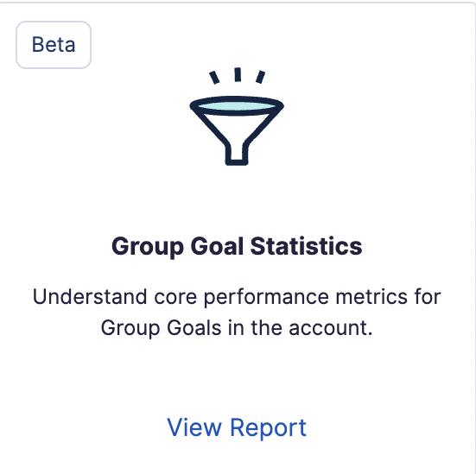Click the text 'Group Goals in the account.'

tap(237, 328)
